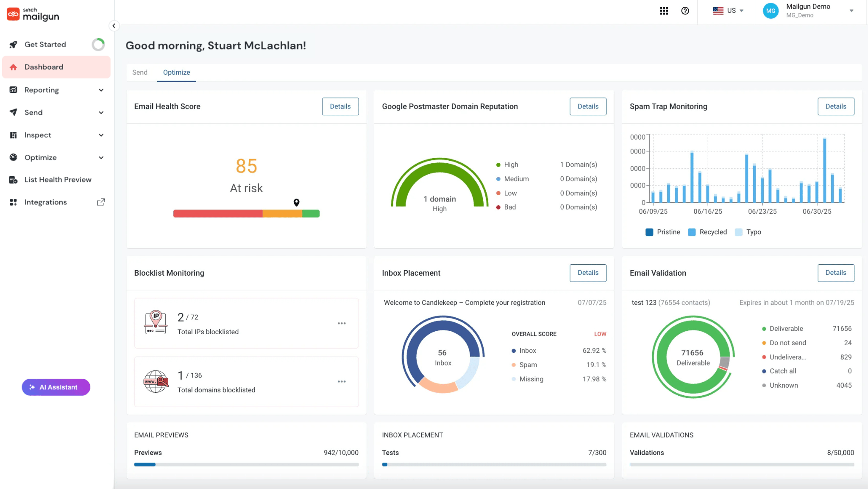Open options for Total IPs blocklisted
This screenshot has width=868, height=489.
pos(342,323)
